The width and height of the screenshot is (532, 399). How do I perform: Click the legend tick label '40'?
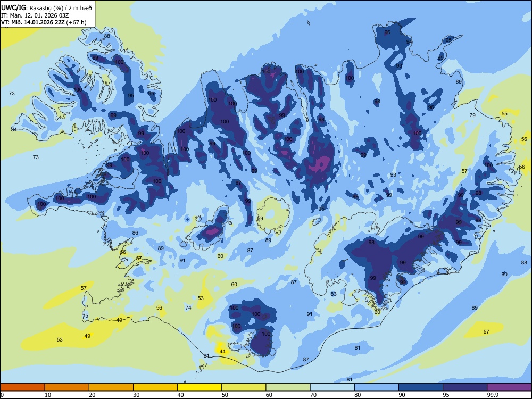181,395
